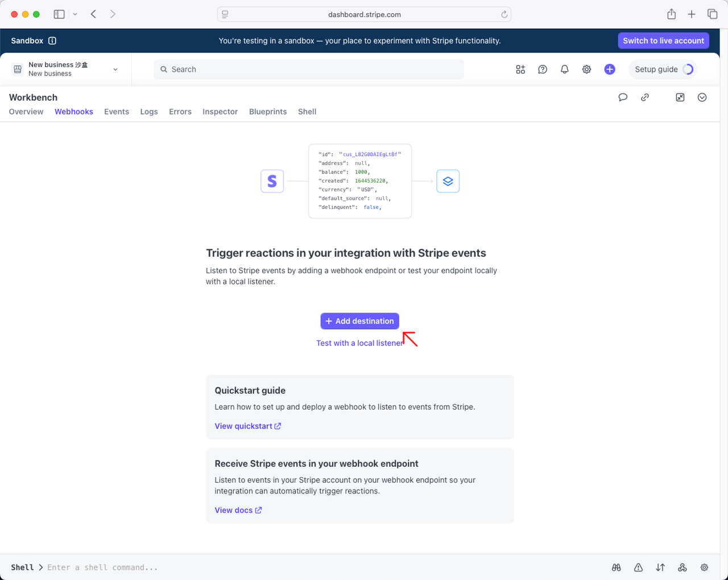Click the blue plus create icon
Viewport: 728px width, 580px height.
(610, 69)
